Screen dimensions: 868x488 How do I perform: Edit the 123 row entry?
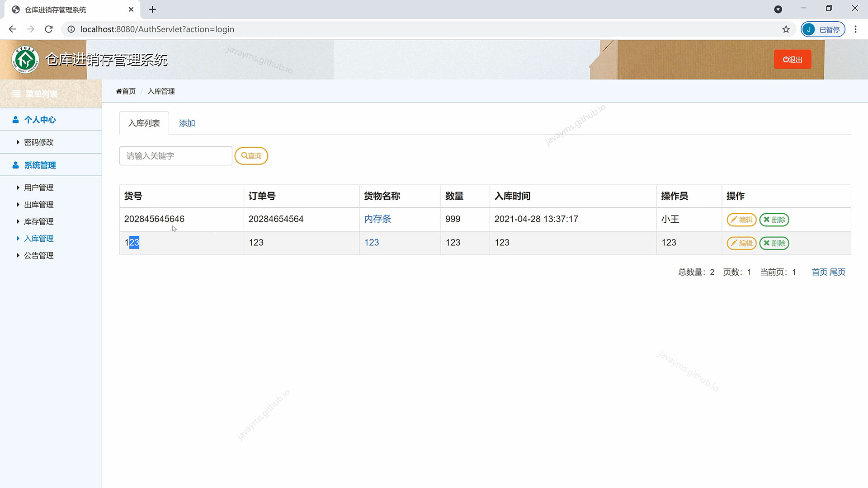click(741, 243)
